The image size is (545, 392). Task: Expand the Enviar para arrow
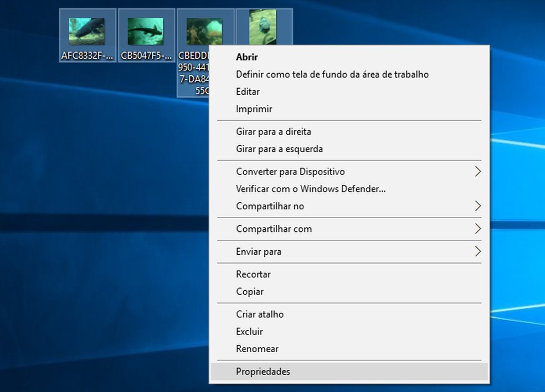(478, 251)
